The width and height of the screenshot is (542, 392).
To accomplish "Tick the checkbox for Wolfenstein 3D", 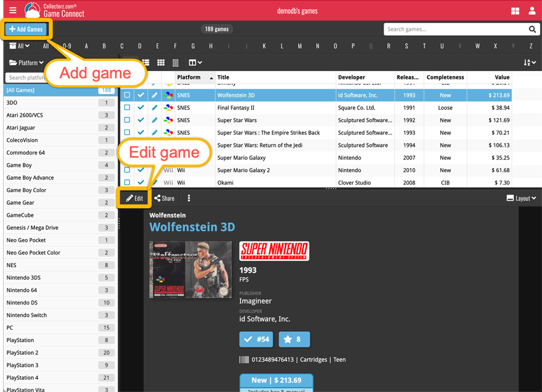I will click(x=127, y=95).
